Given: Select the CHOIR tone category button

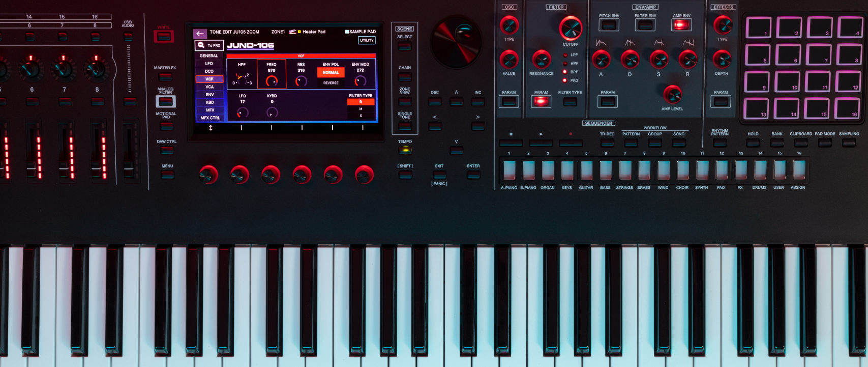Looking at the screenshot, I should tap(683, 171).
